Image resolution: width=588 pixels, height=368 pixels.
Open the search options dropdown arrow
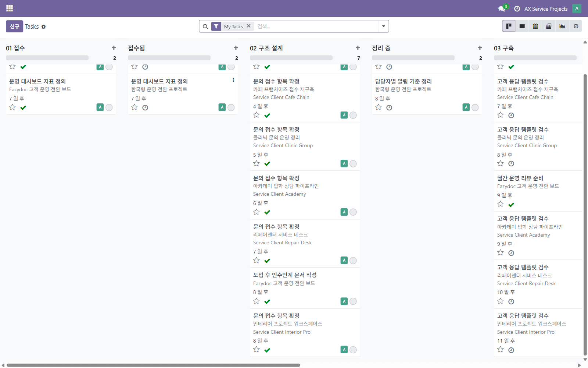(x=383, y=26)
